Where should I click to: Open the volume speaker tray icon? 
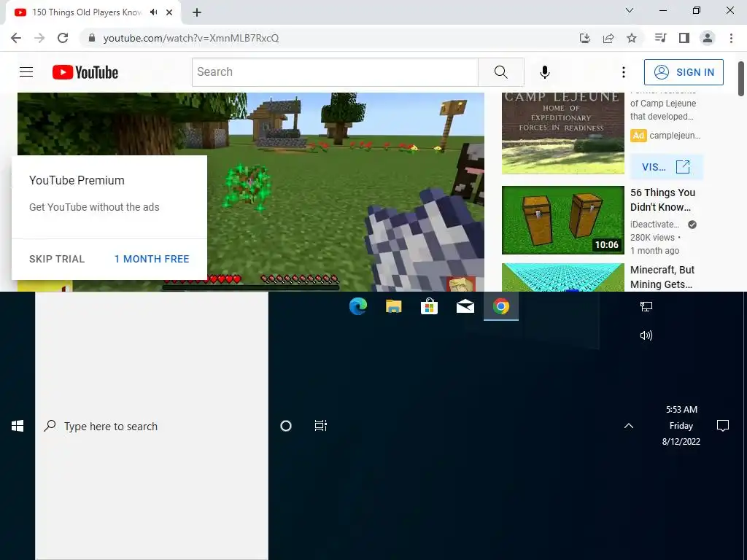646,335
